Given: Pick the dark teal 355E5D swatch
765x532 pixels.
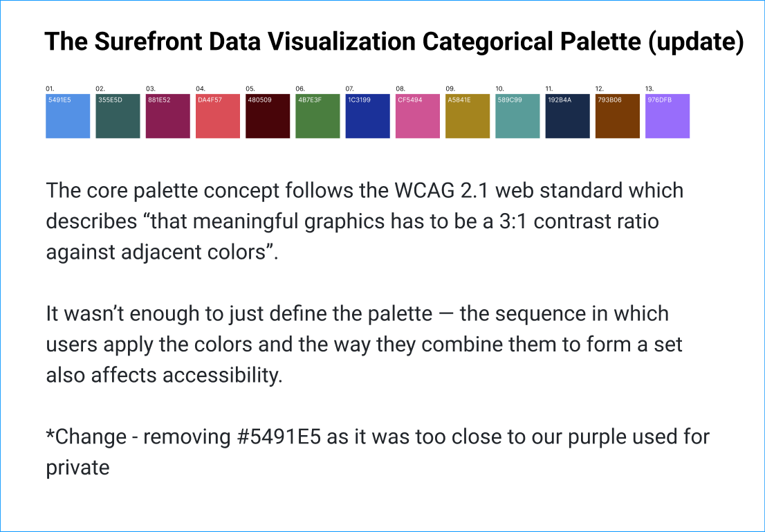Looking at the screenshot, I should 118,116.
